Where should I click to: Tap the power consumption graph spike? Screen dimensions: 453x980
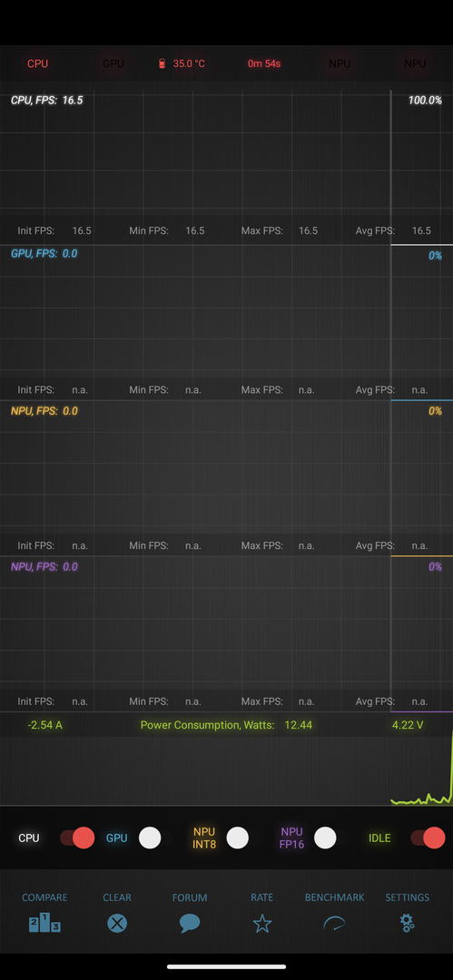click(x=451, y=766)
